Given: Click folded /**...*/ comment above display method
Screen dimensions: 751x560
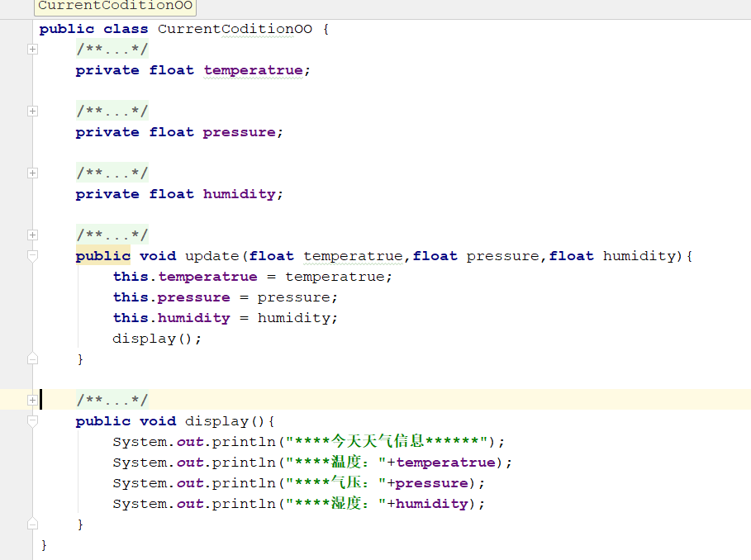Looking at the screenshot, I should 112,400.
